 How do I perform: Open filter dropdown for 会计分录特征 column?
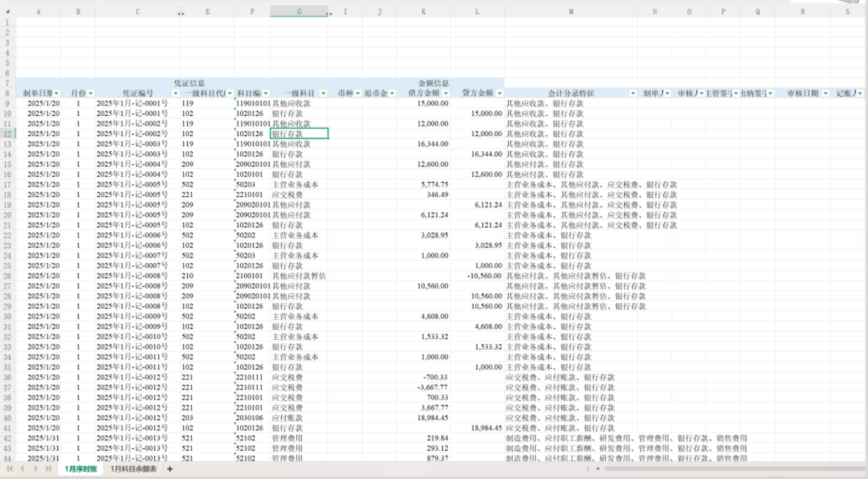click(633, 93)
